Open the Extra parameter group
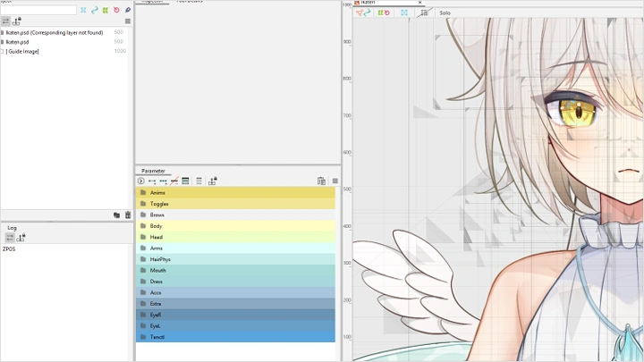This screenshot has height=362, width=644. point(235,303)
